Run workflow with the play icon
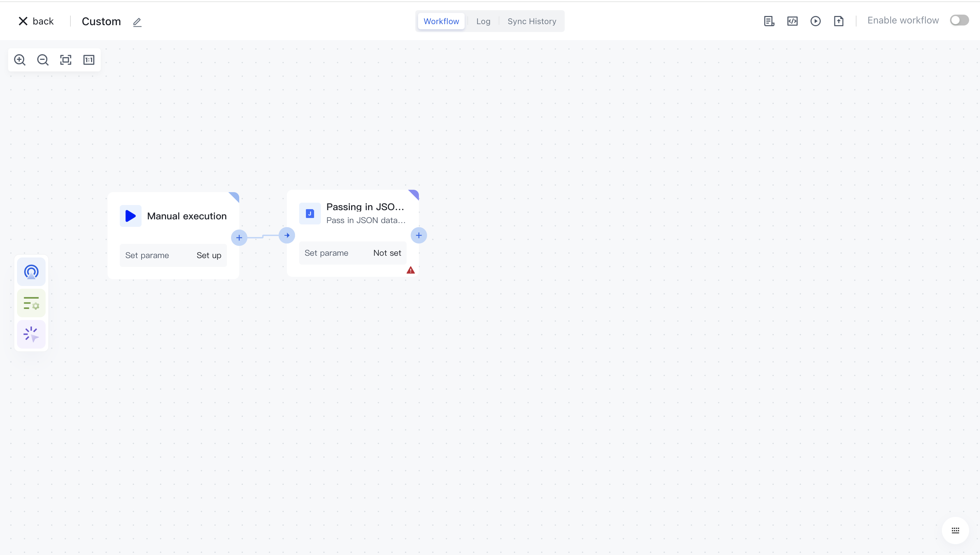 pos(815,21)
